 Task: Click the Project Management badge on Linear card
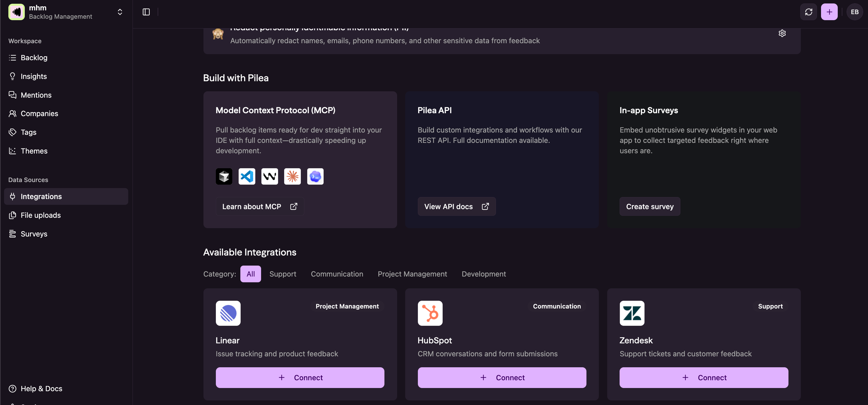point(347,306)
